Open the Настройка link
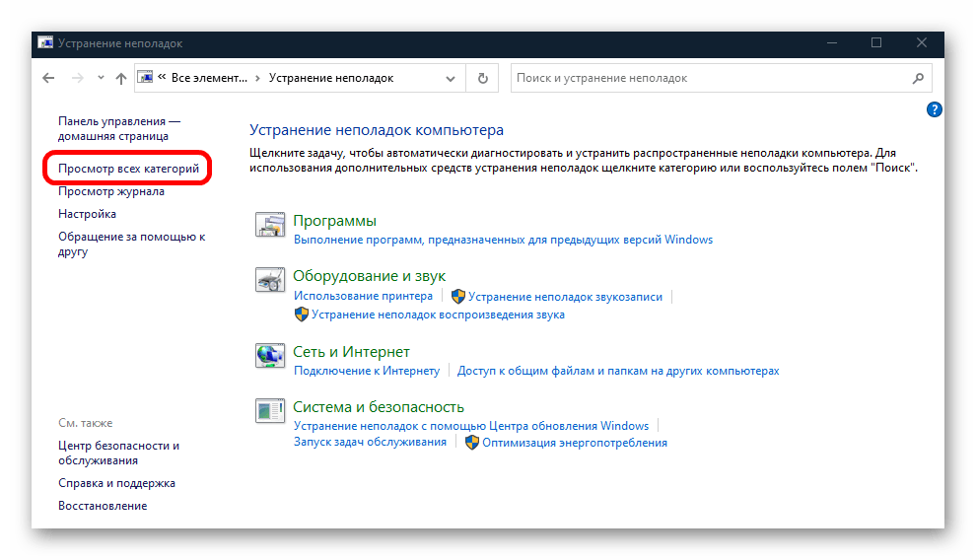Screen dimensions: 976x560 coord(87,214)
